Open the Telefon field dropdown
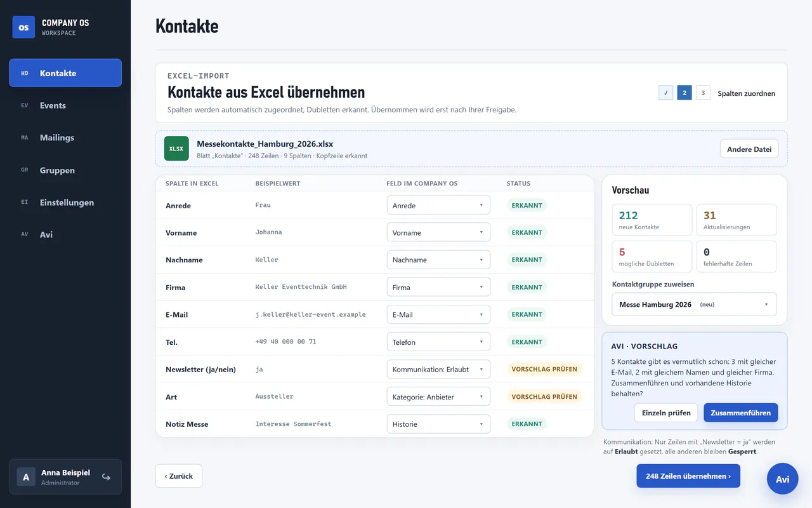This screenshot has width=812, height=508. point(438,342)
